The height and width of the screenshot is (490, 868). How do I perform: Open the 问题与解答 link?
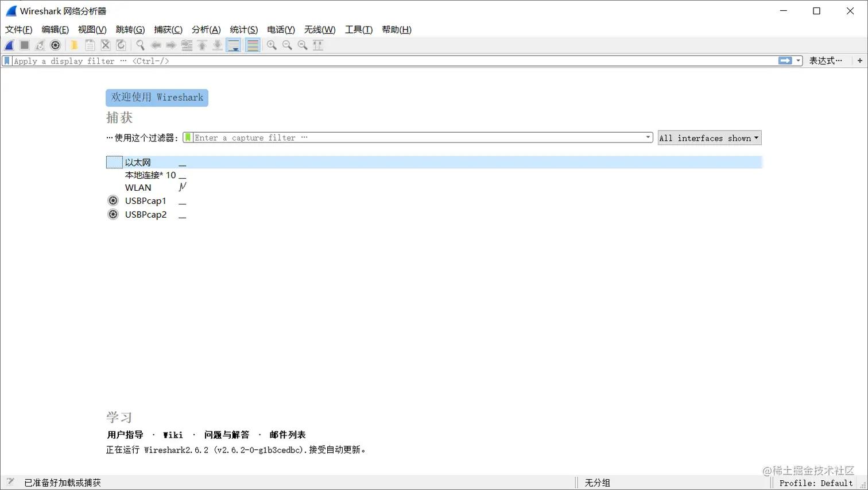227,435
